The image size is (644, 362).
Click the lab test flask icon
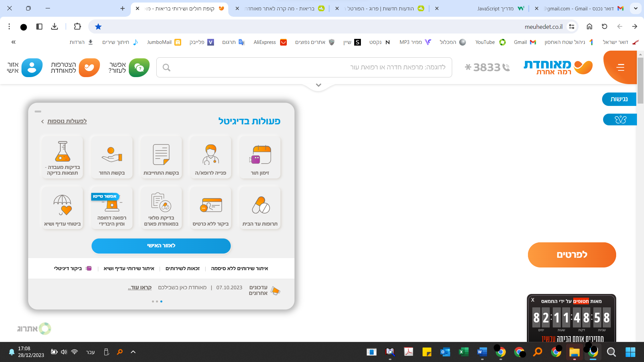(x=62, y=152)
